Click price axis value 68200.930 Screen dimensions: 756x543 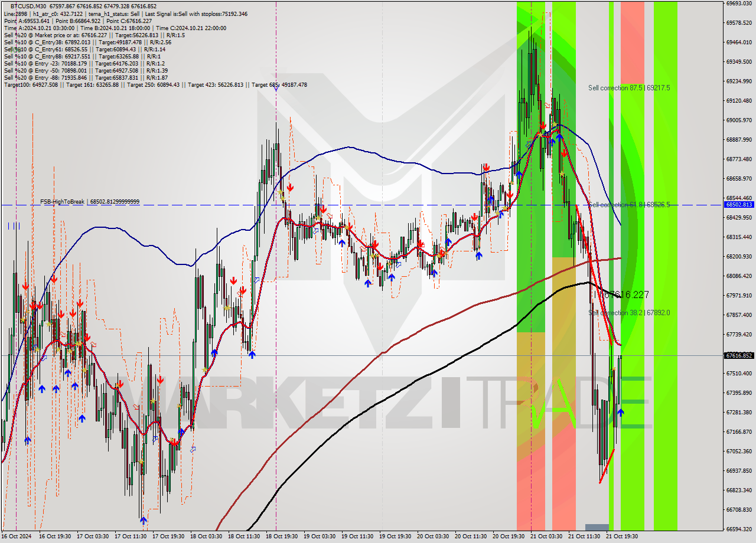(x=738, y=256)
